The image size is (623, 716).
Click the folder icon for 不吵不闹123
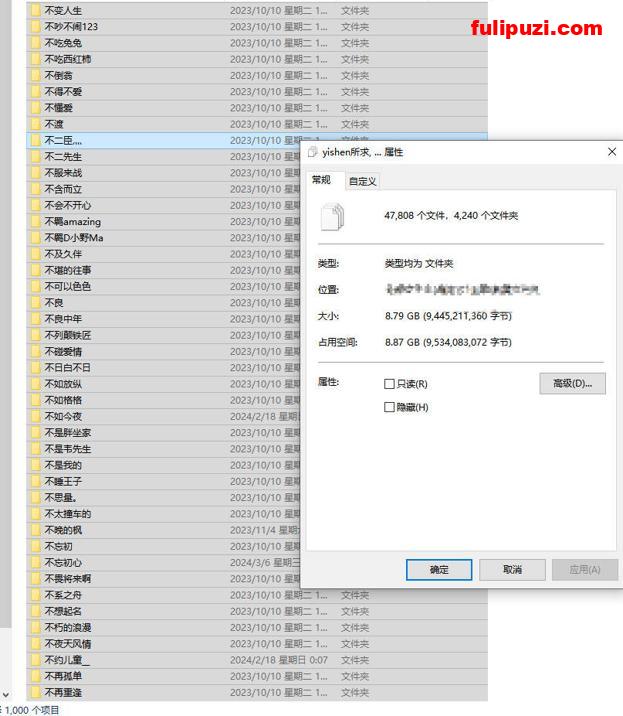click(35, 26)
